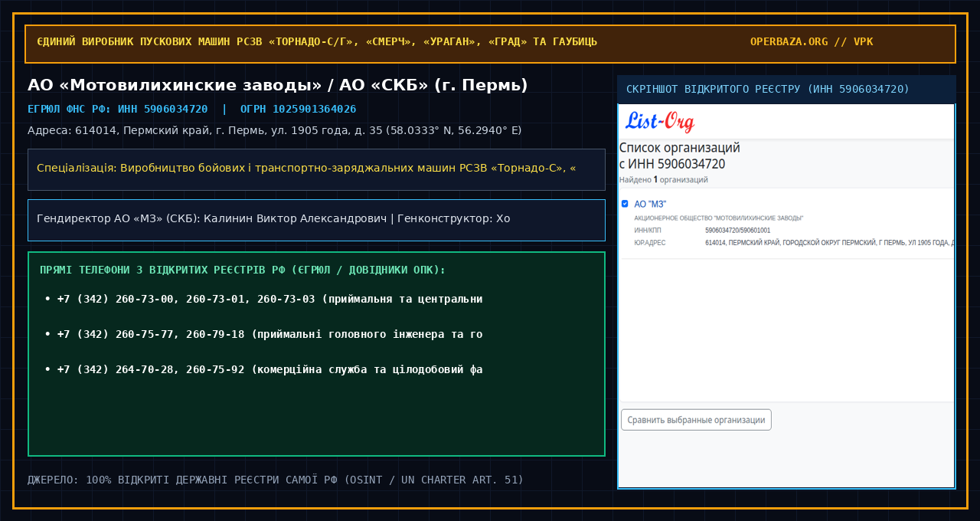Toggle the АО "МЗ" checkbox
980x521 pixels.
pyautogui.click(x=625, y=204)
